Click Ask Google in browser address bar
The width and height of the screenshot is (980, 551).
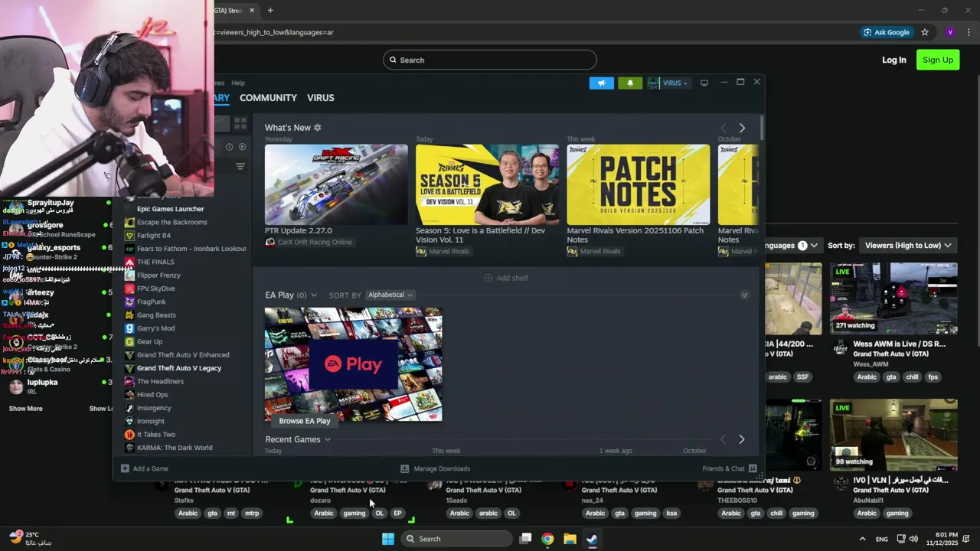(887, 32)
